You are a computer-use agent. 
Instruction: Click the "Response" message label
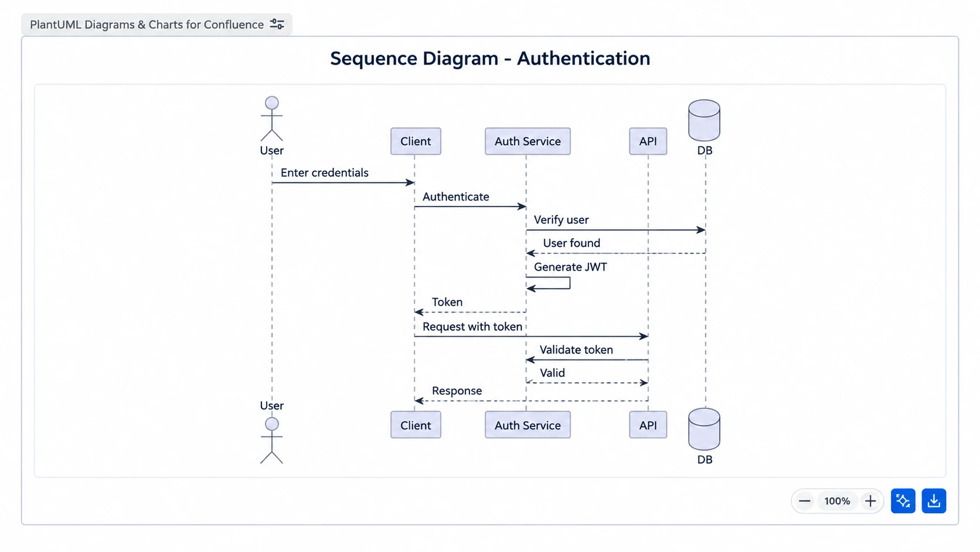[457, 391]
